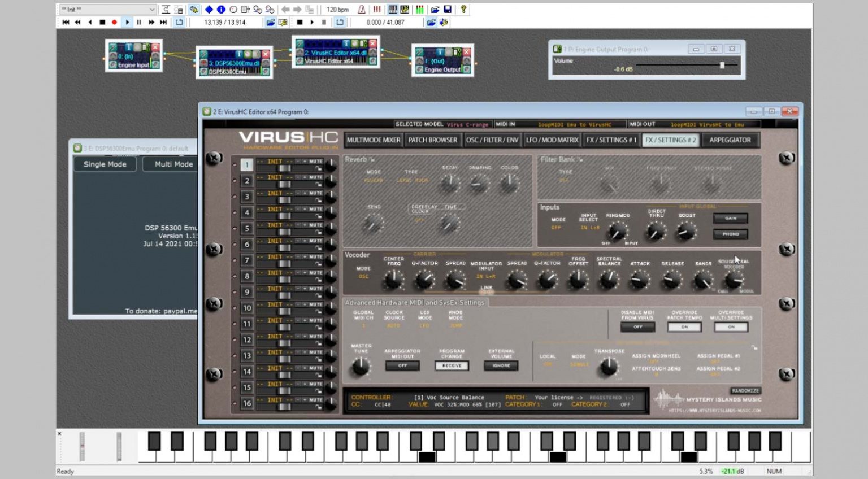Select the blue diamond icon in the toolbar
Viewport: 868px width, 479px height.
click(210, 9)
